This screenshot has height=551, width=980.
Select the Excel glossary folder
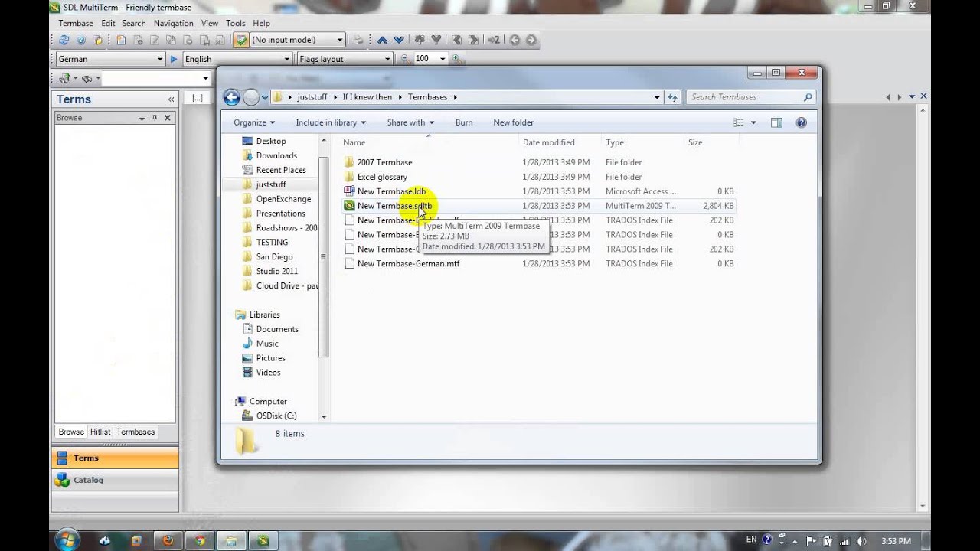tap(382, 177)
